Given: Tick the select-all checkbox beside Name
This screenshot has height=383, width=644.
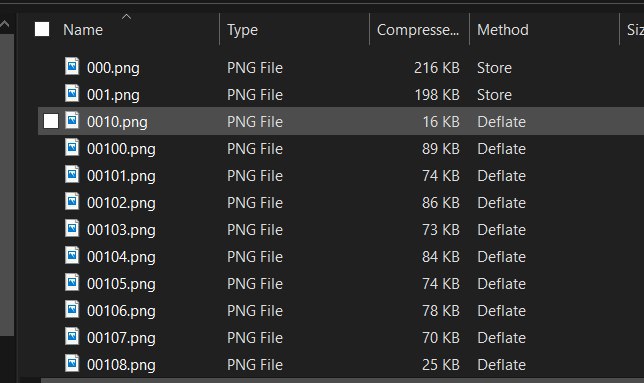Looking at the screenshot, I should click(42, 29).
